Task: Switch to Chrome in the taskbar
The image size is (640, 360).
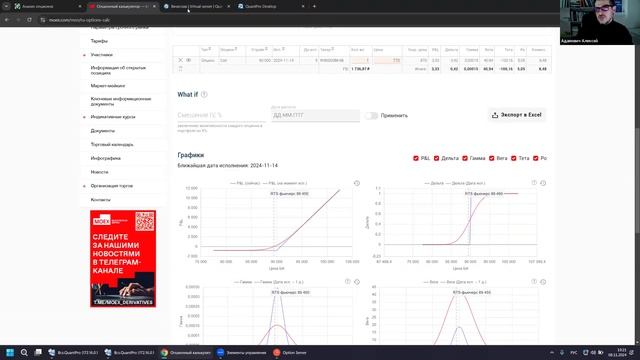Action: point(186,353)
